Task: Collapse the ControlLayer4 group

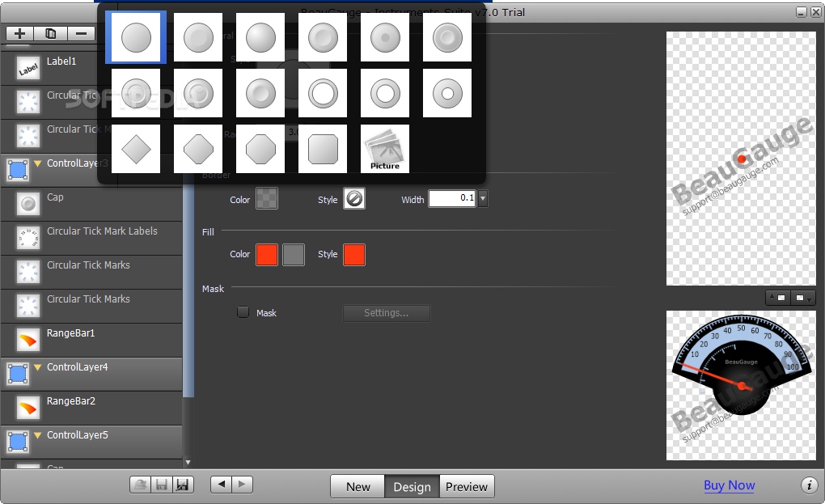Action: point(38,367)
